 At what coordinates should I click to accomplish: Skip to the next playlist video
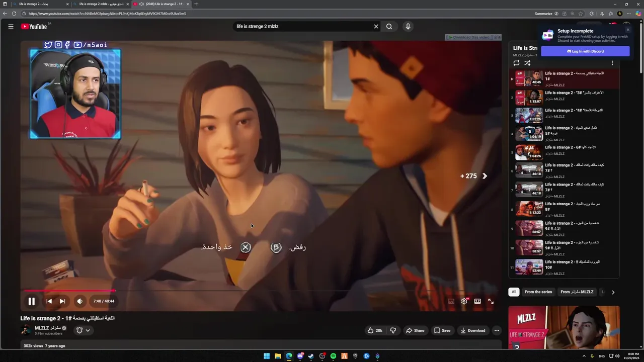click(62, 301)
